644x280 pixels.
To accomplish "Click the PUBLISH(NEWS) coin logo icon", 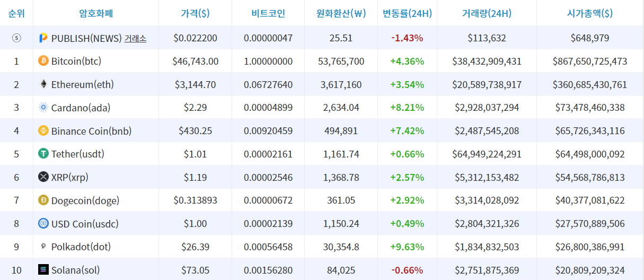I will point(43,38).
